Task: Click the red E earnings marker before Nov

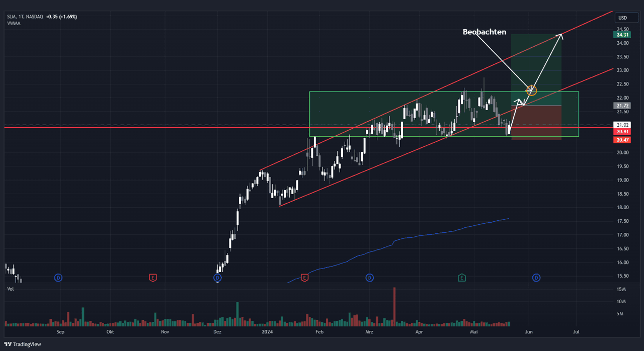Action: point(152,278)
